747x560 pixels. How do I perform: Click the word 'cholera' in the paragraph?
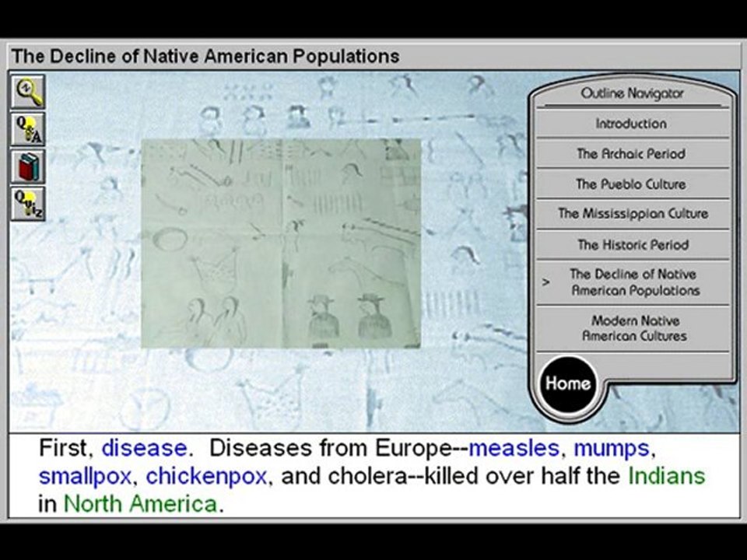click(x=366, y=476)
